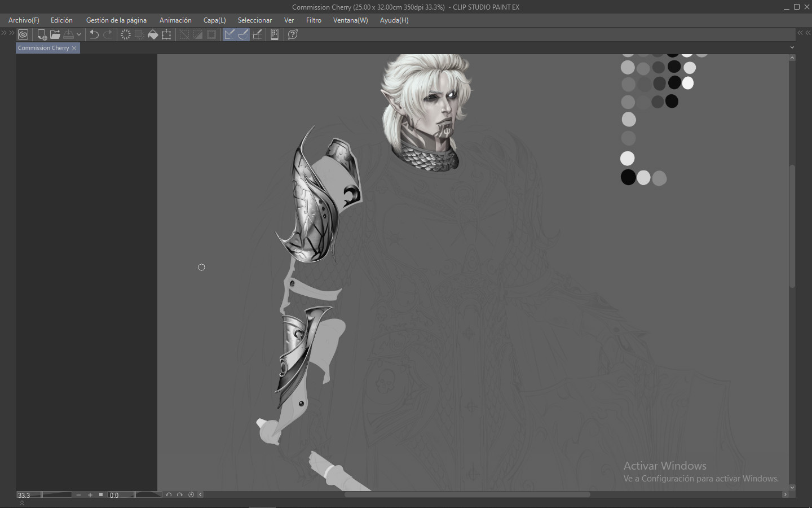Click the fit-to-screen square button
The width and height of the screenshot is (812, 508).
(101, 495)
